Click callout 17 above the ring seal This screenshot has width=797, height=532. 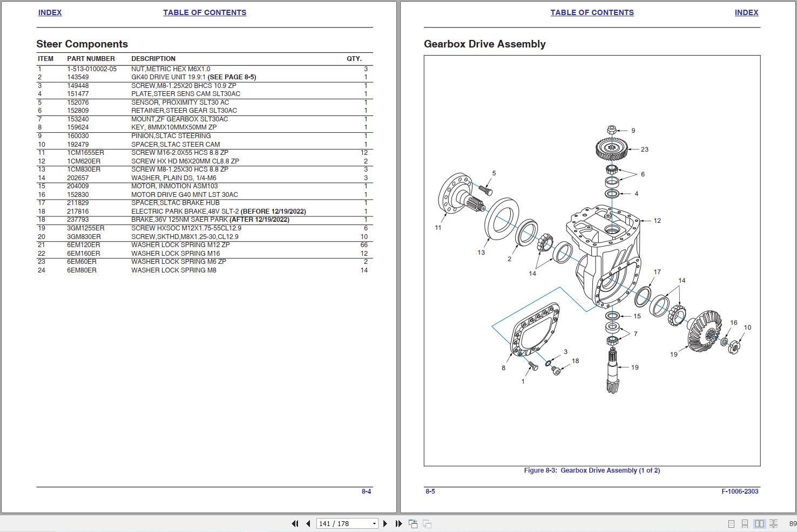point(657,272)
